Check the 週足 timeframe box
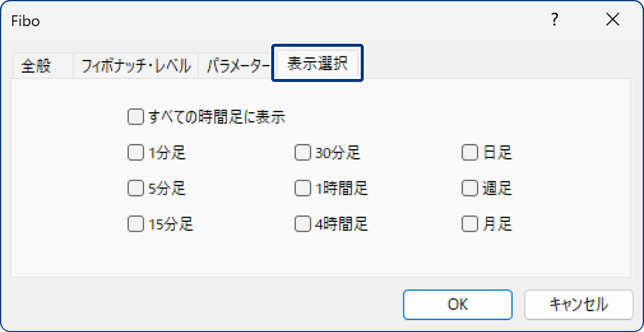Screen dimensions: 644x332 click(x=469, y=188)
